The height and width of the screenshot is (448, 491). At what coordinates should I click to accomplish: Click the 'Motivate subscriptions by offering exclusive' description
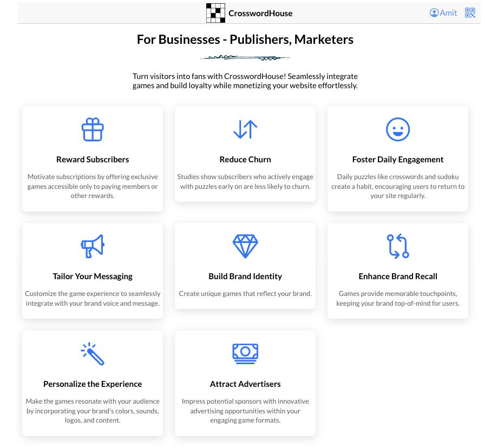pyautogui.click(x=93, y=186)
